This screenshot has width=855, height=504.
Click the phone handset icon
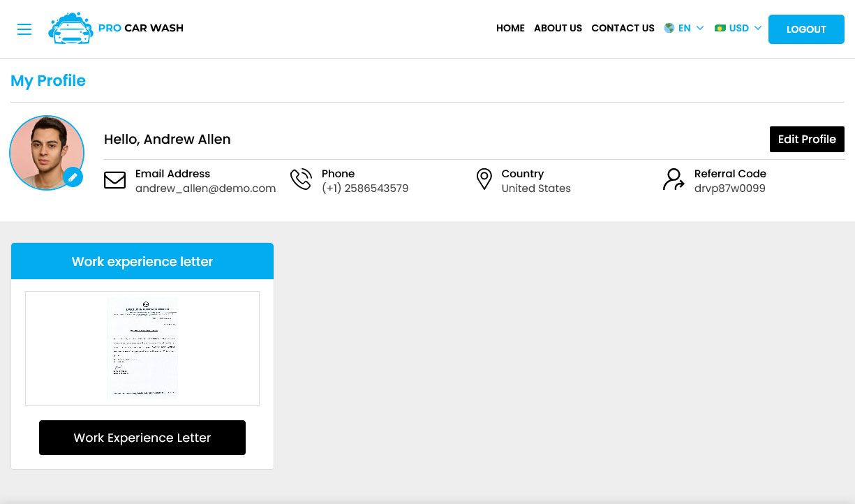tap(301, 179)
